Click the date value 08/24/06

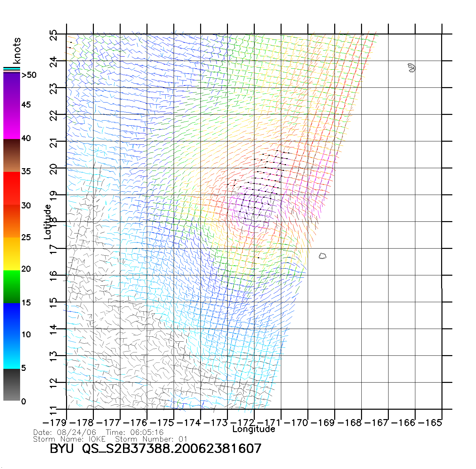click(76, 432)
